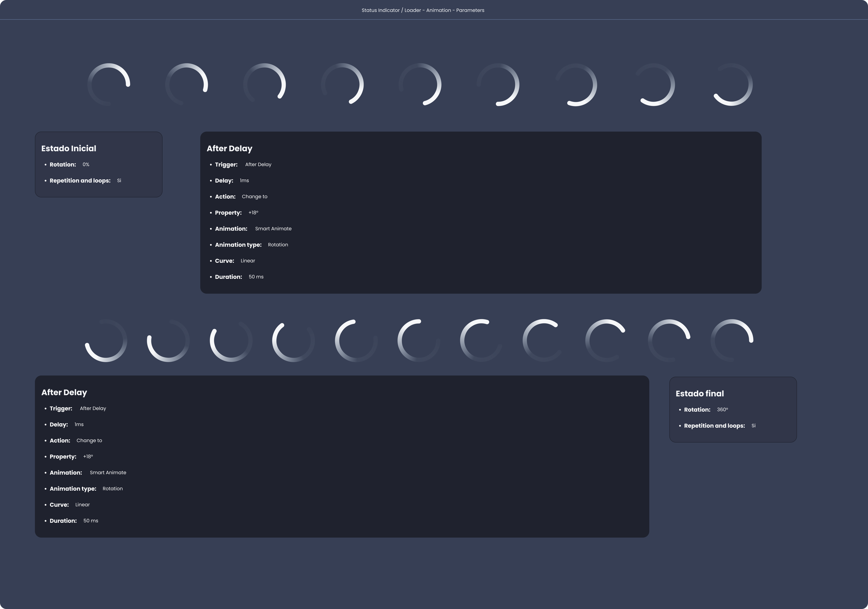Click Smart Animate text in upper panel
Image resolution: width=868 pixels, height=609 pixels.
click(x=273, y=229)
